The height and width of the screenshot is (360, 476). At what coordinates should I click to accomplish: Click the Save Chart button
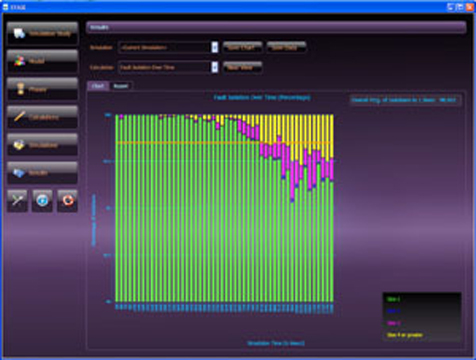pos(242,47)
